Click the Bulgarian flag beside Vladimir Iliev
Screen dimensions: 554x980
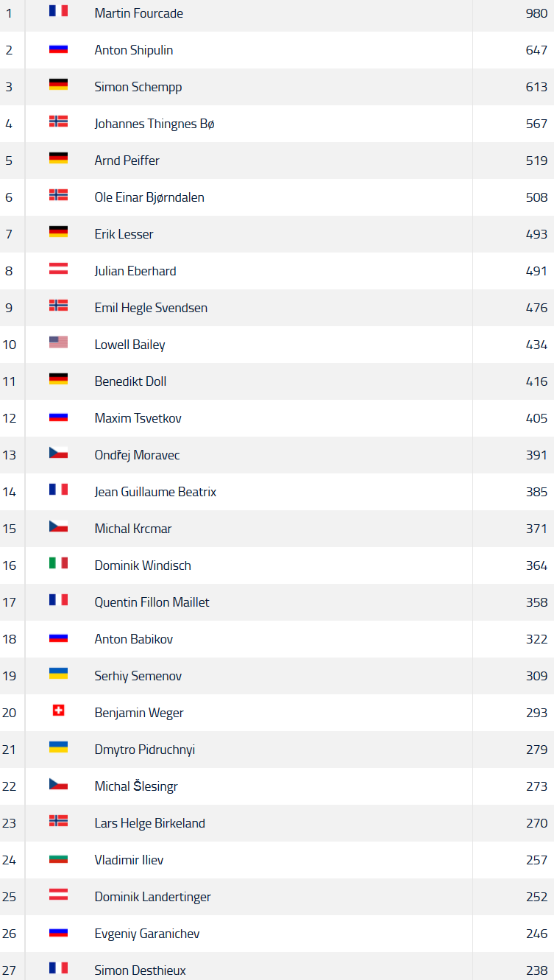[x=58, y=858]
